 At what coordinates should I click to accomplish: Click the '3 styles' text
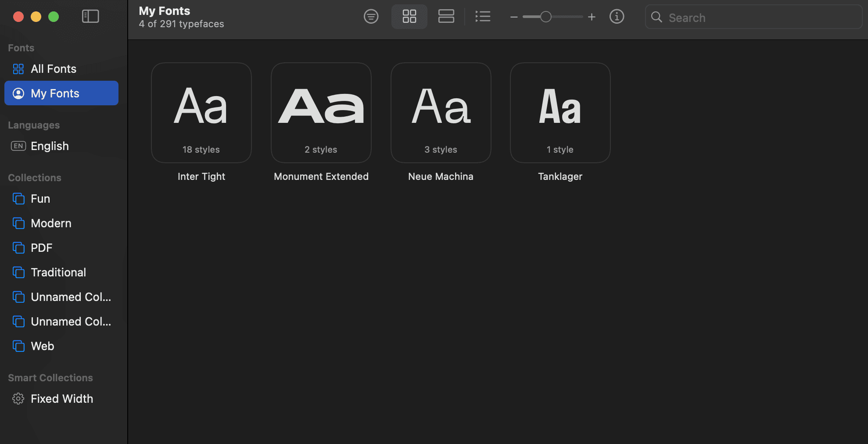(441, 150)
